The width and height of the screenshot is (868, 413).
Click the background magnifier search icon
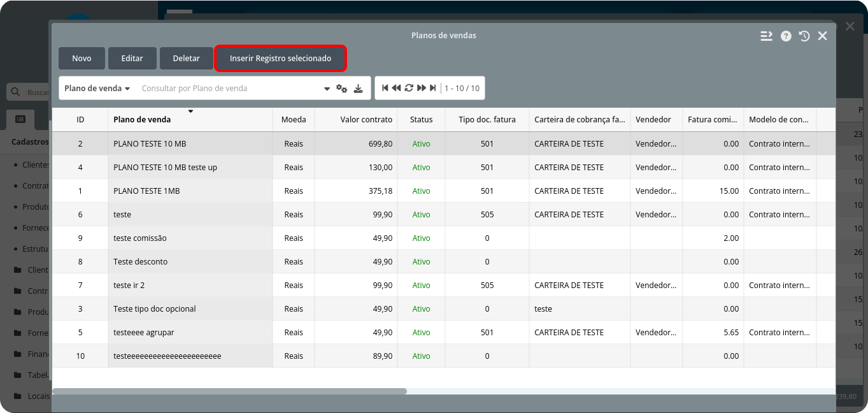tap(16, 92)
